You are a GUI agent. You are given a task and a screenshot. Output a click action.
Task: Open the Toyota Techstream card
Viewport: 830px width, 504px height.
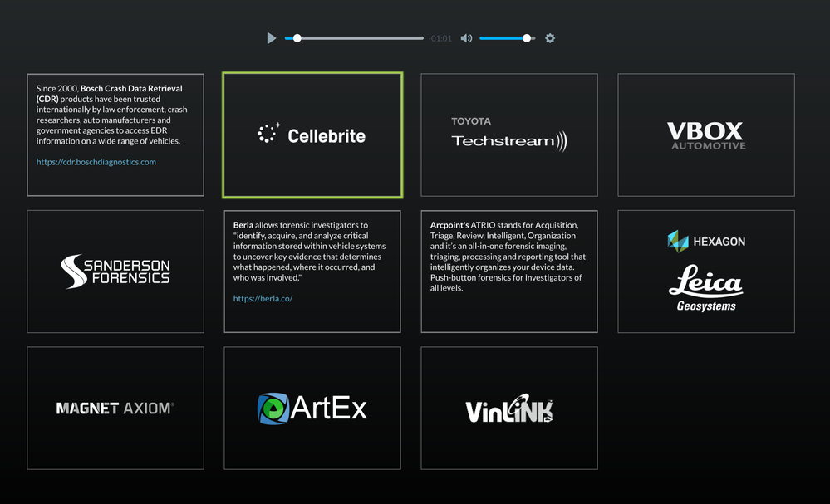[509, 135]
